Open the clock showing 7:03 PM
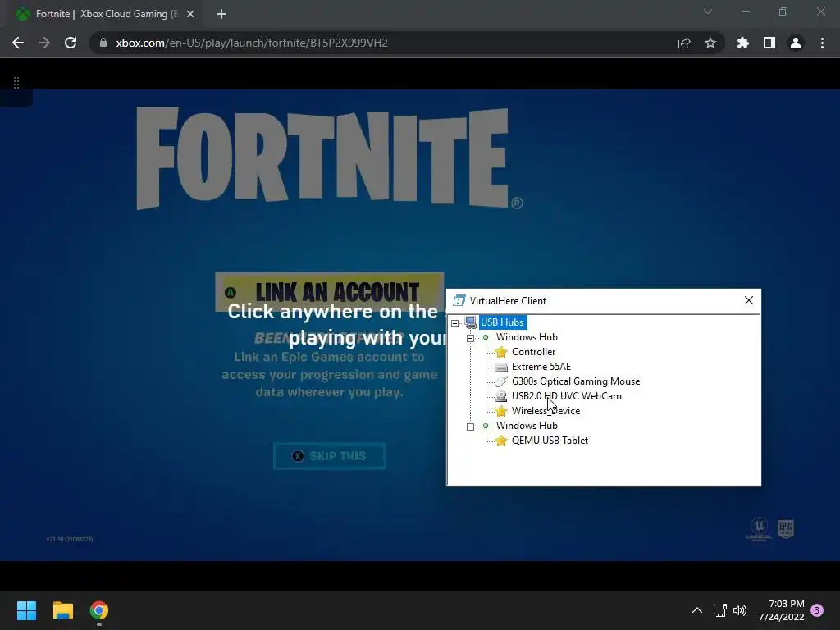The height and width of the screenshot is (630, 840). 782,610
